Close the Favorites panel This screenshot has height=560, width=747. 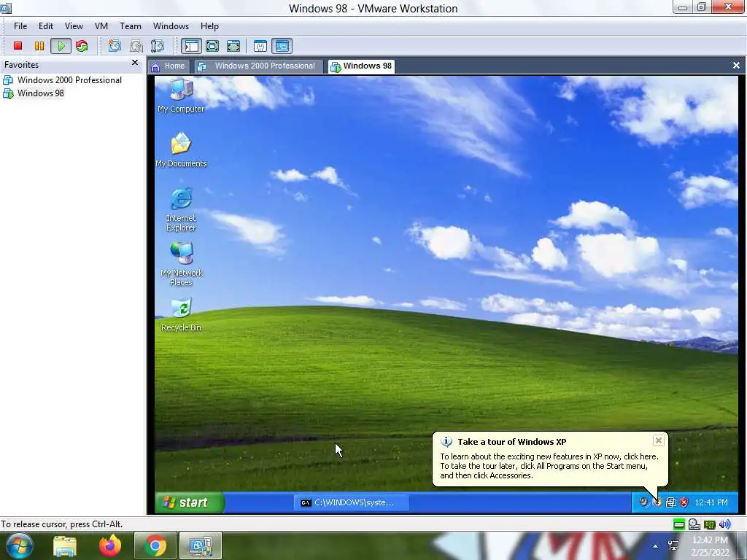pyautogui.click(x=135, y=63)
